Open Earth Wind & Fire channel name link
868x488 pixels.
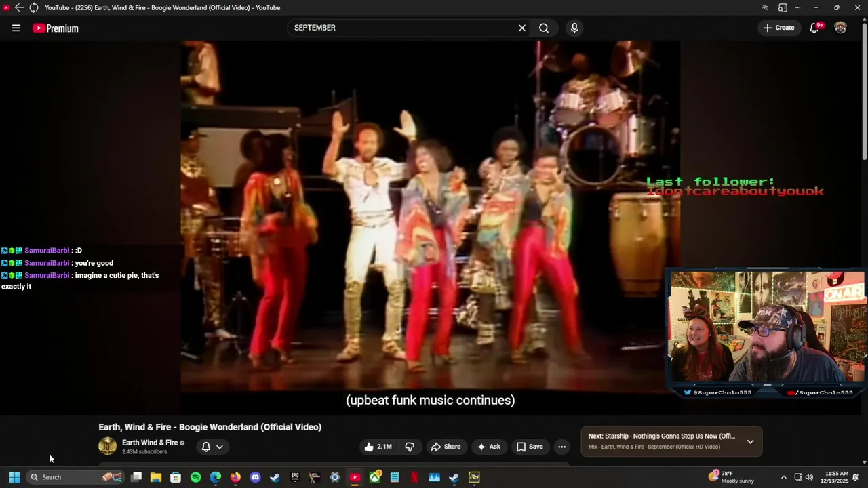point(150,443)
